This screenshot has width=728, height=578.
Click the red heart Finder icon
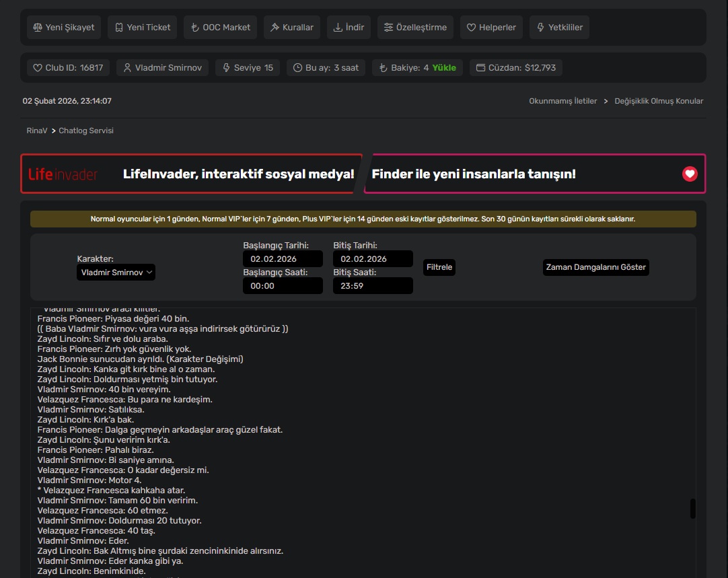[x=690, y=174]
